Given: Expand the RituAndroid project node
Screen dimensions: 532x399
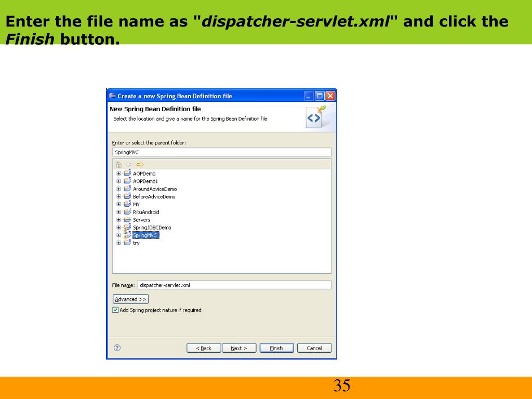Looking at the screenshot, I should 118,212.
